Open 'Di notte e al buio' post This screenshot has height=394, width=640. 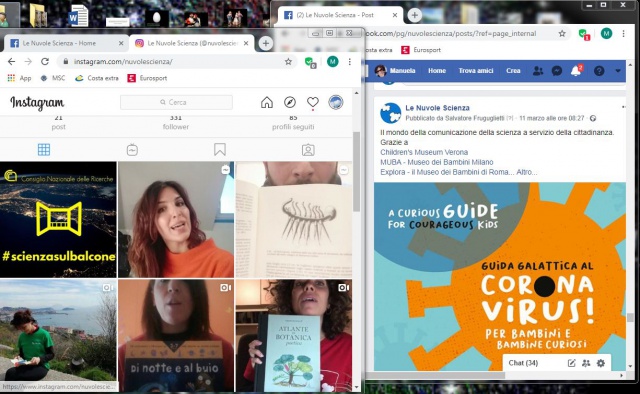(176, 336)
